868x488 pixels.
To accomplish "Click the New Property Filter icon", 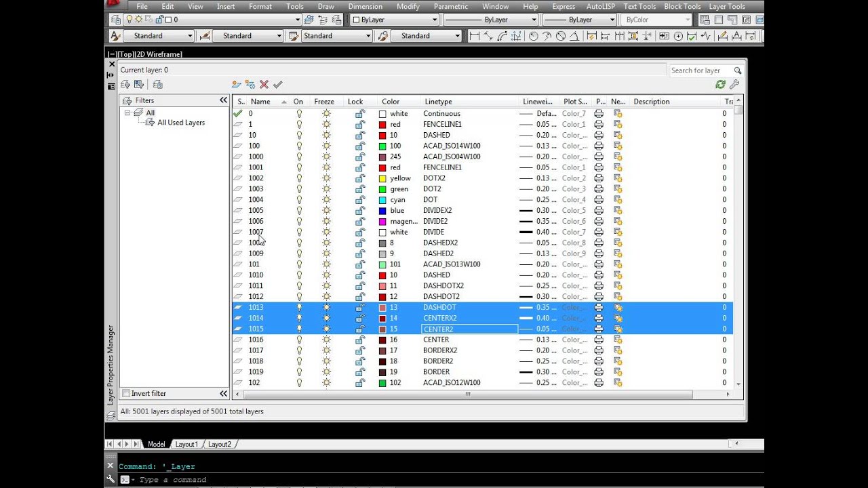I will (x=125, y=85).
